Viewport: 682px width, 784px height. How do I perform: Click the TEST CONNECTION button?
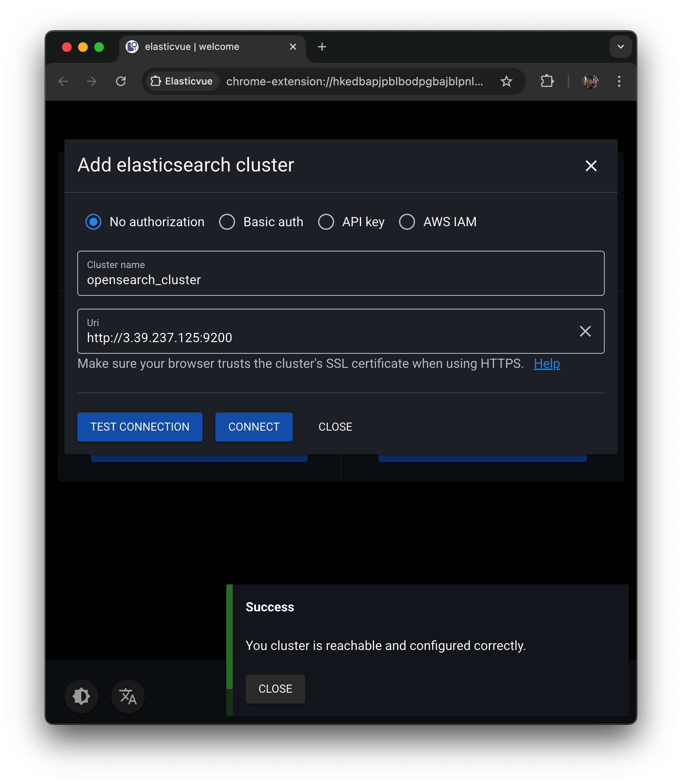coord(140,427)
